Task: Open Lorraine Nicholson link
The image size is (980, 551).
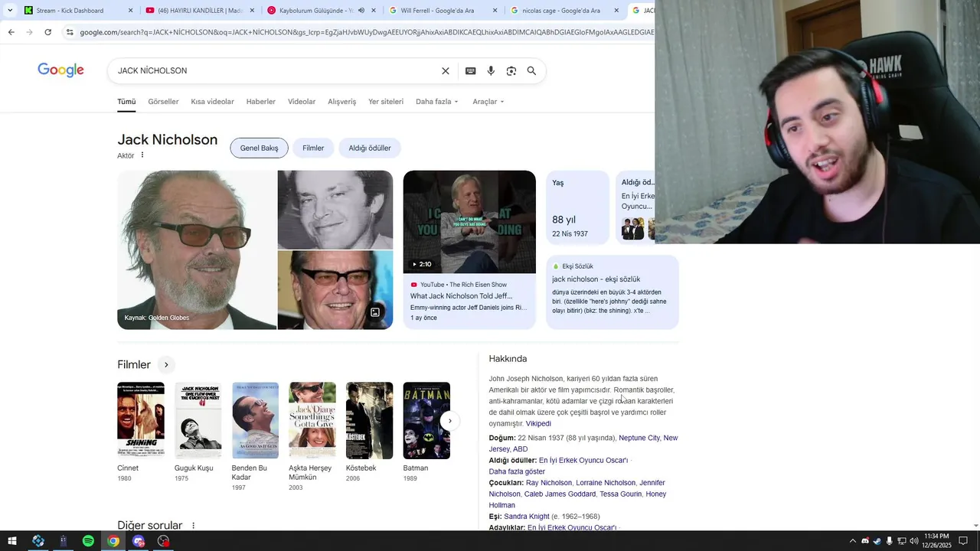Action: pyautogui.click(x=606, y=483)
